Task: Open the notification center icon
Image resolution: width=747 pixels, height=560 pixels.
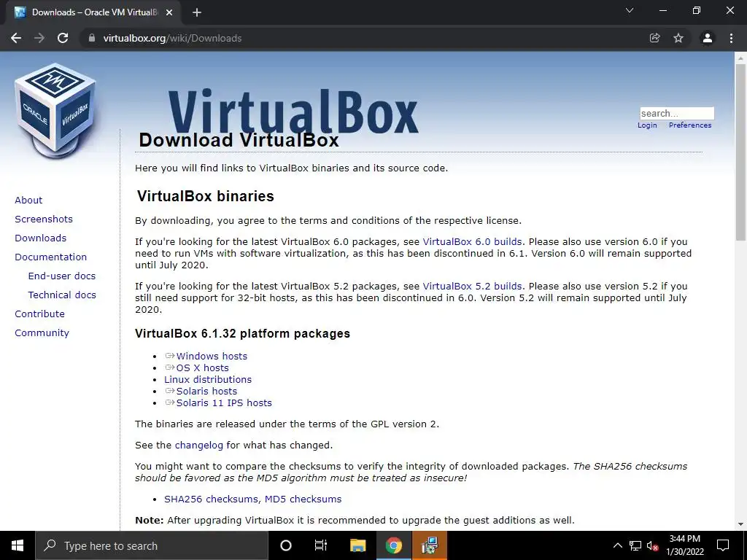Action: point(723,545)
